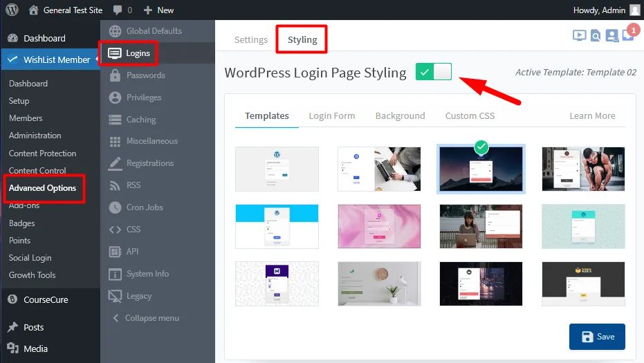Click the CSS code brackets icon
644x363 pixels.
(115, 230)
